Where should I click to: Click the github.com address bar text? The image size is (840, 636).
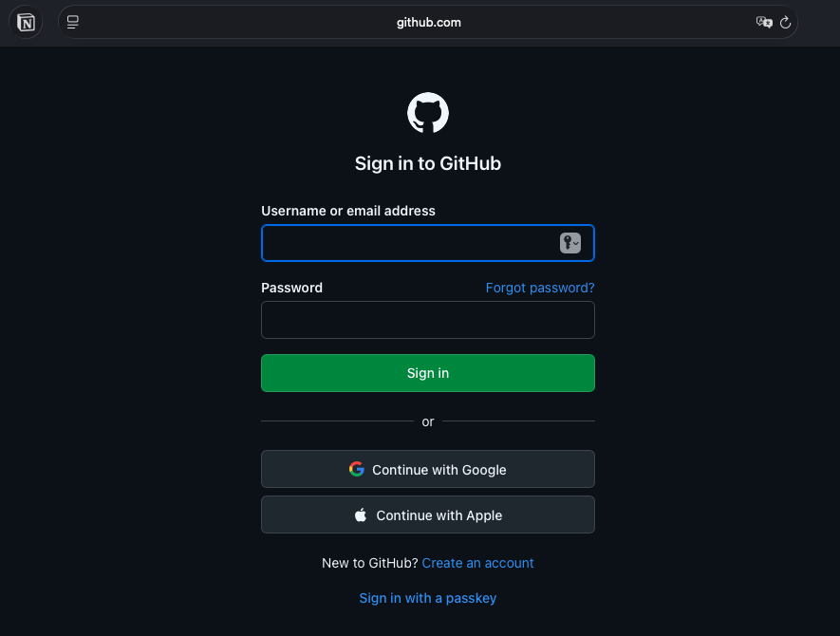(x=429, y=22)
